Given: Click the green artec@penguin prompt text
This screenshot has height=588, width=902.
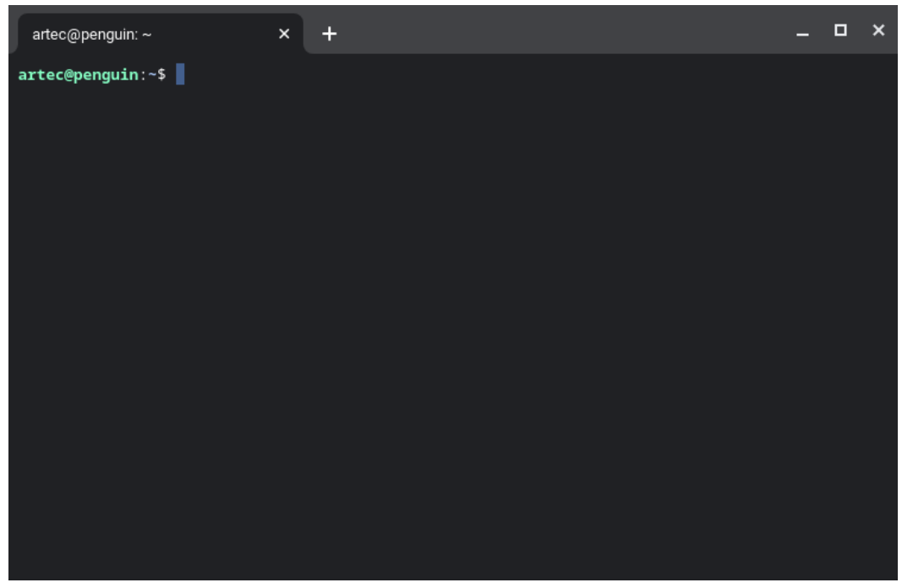Looking at the screenshot, I should [77, 74].
